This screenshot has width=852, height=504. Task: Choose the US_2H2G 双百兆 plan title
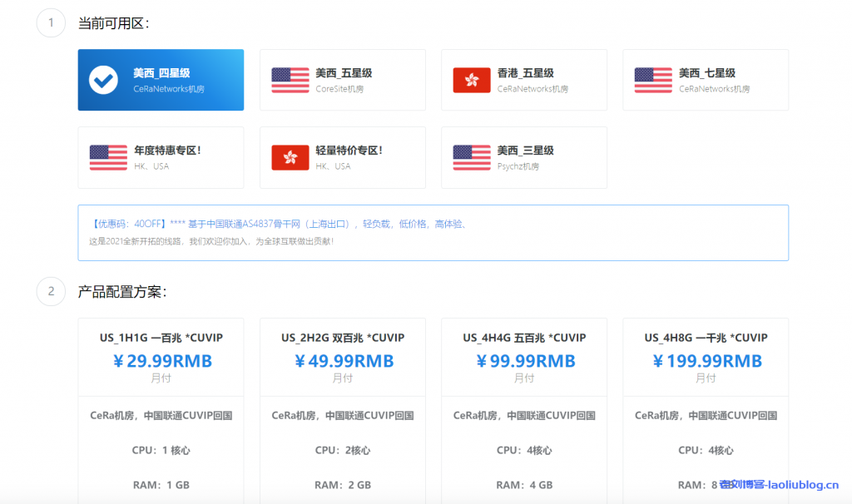(x=343, y=338)
